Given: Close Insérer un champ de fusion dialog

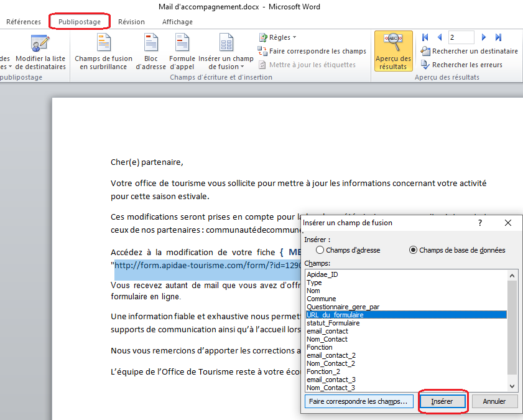Looking at the screenshot, I should (x=507, y=223).
